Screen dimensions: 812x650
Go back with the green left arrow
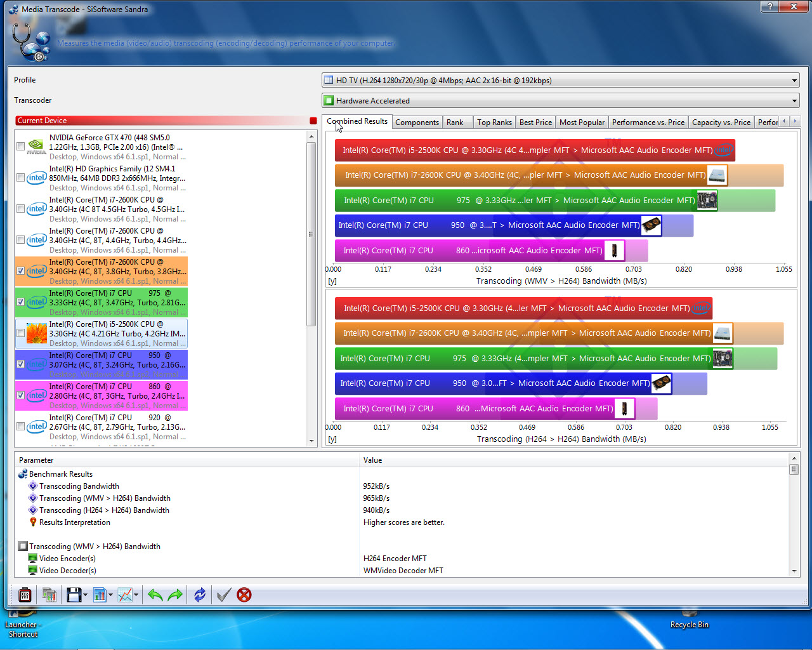click(x=155, y=595)
